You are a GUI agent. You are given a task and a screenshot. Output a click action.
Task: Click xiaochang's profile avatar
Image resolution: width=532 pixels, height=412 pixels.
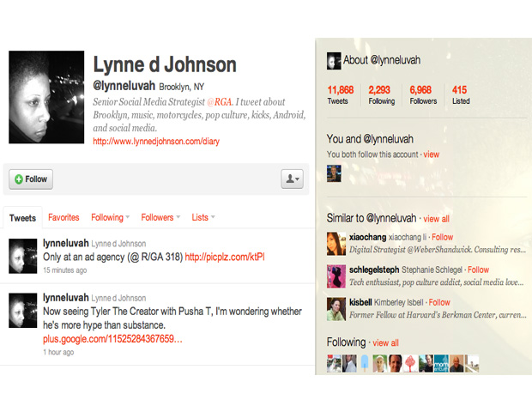click(x=336, y=244)
